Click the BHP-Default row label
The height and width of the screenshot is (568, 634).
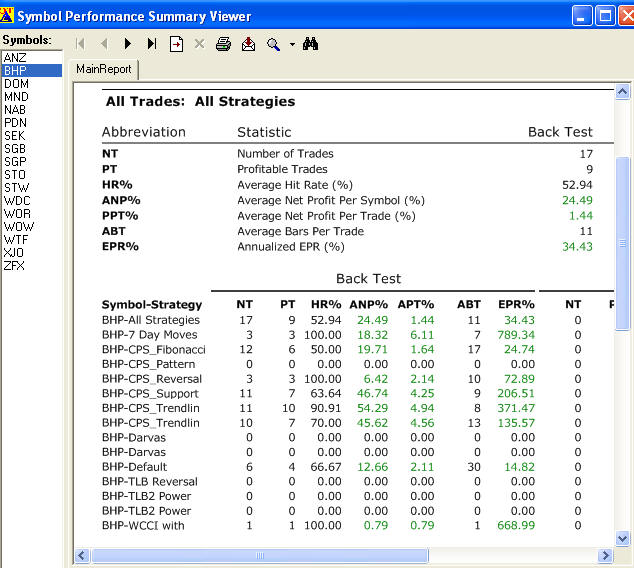pos(134,467)
